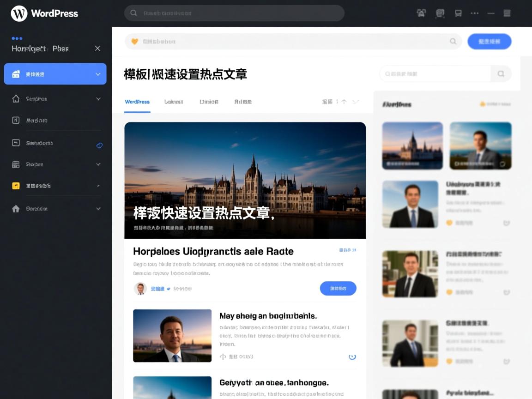Screen dimensions: 532x399
Task: Collapse the grid-icon sidebar section chevron
Action: pyautogui.click(x=98, y=164)
